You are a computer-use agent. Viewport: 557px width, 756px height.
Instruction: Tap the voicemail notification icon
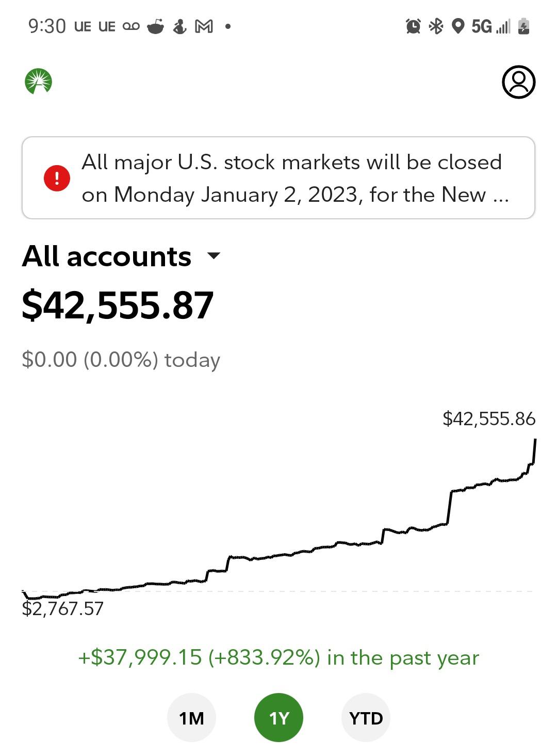[x=131, y=26]
